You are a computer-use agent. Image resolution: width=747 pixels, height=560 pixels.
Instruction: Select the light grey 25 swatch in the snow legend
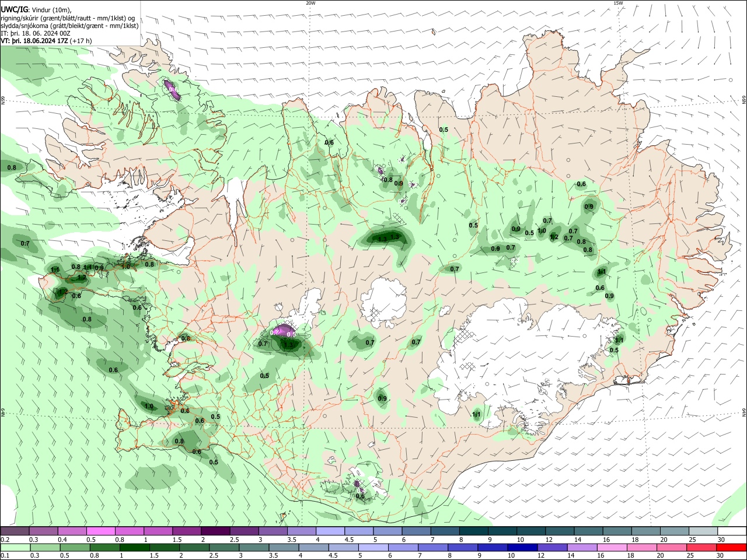coord(704,531)
